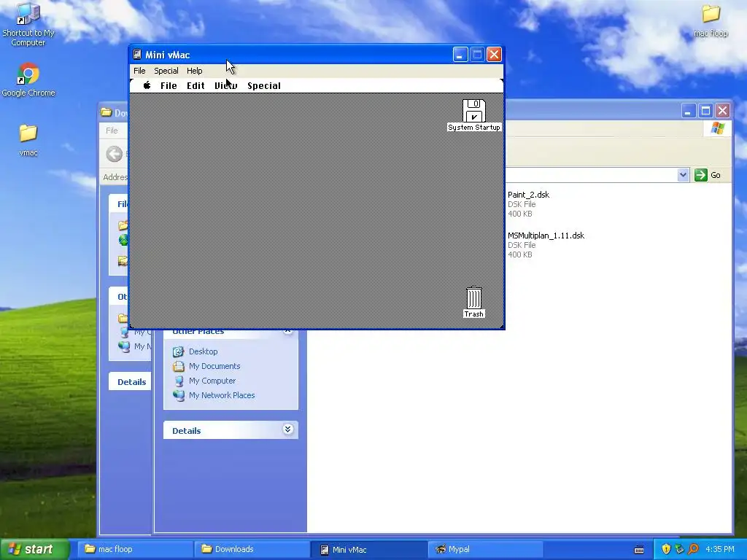Click the My Documents icon in sidebar
Viewport: 747px width, 560px height.
tap(178, 366)
